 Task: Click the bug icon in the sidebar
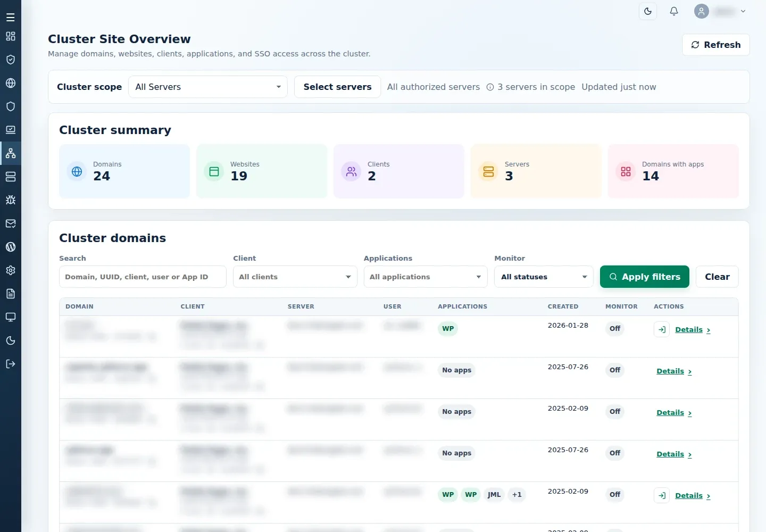[x=11, y=200]
